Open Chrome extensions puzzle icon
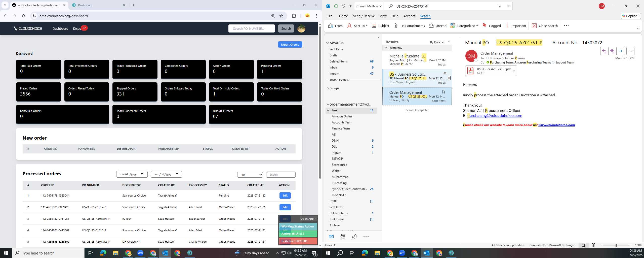This screenshot has height=258, width=644. (x=294, y=16)
